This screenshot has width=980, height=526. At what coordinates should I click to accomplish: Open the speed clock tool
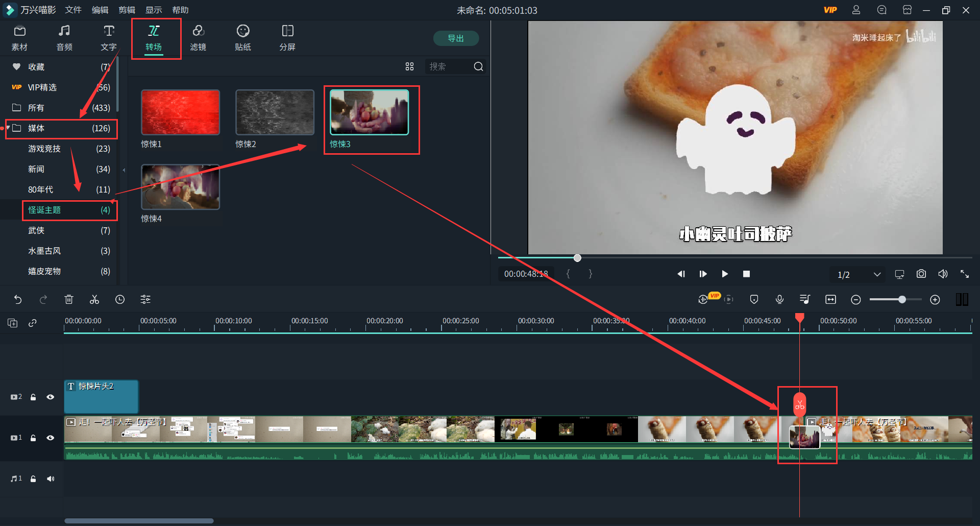[120, 300]
